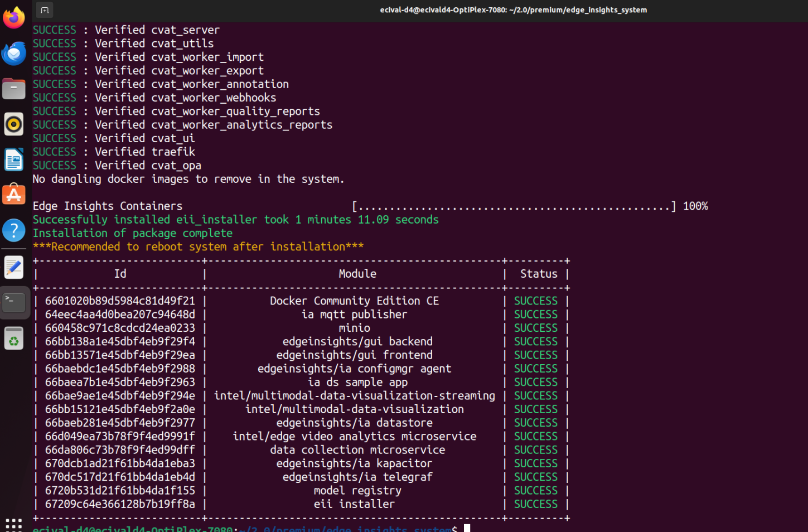Launch LibreOffice Writer from the dock
808x532 pixels.
point(14,159)
